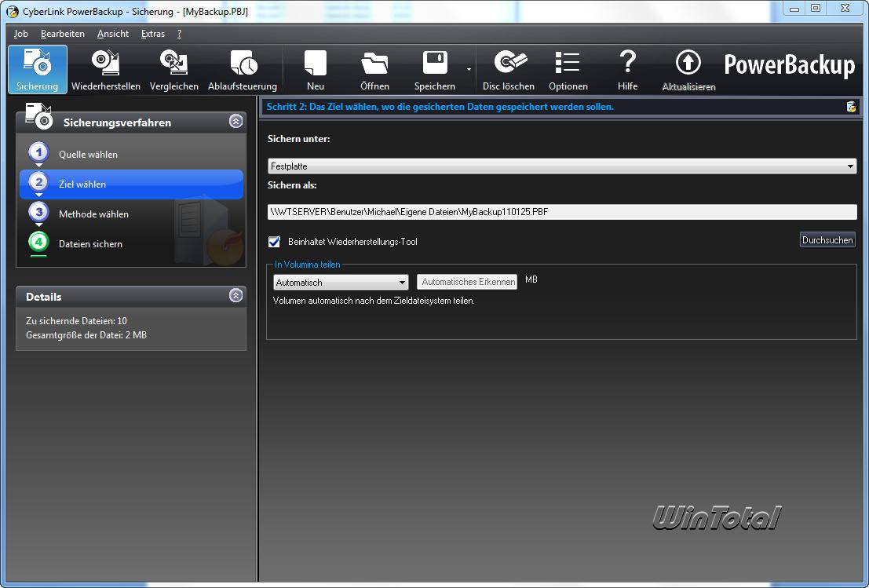The image size is (869, 588).
Task: Toggle Beinhaltet Wiederherstellungs-Tool checkbox
Action: (274, 242)
